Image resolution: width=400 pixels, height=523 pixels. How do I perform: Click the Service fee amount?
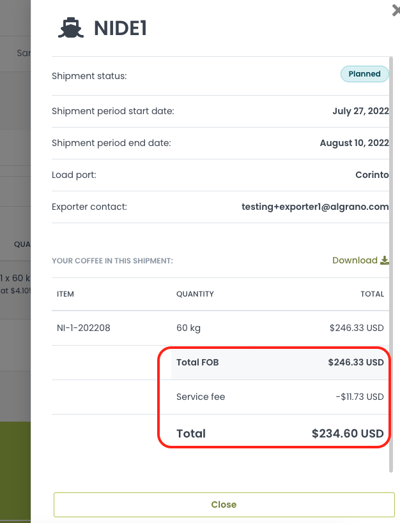(x=360, y=397)
